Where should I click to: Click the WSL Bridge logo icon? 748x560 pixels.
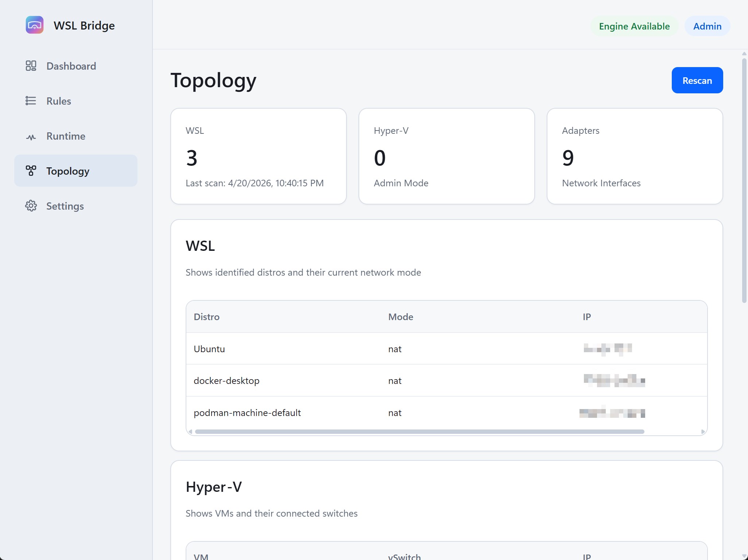[35, 25]
